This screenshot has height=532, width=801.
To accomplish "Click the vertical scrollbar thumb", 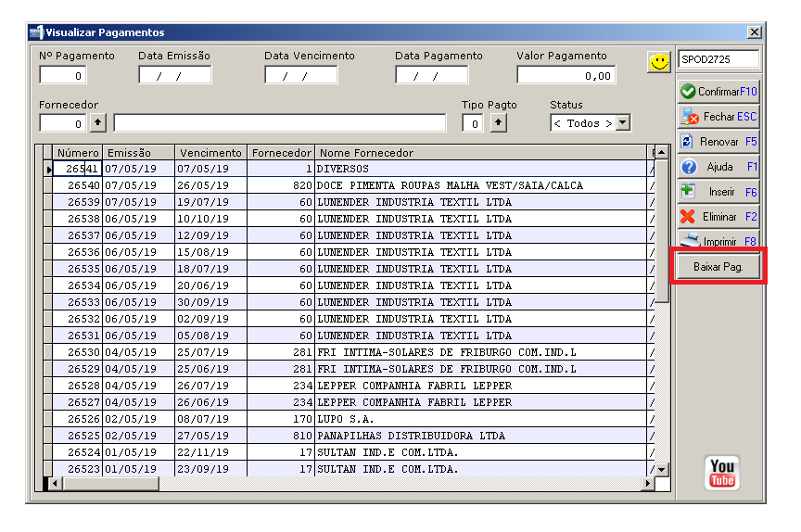I will (662, 231).
